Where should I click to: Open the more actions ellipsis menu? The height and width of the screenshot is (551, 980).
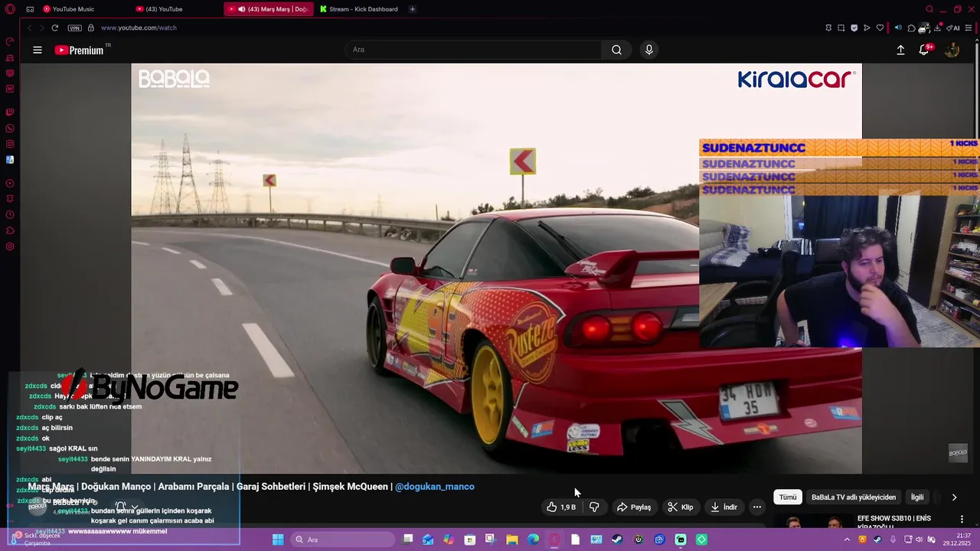[757, 507]
